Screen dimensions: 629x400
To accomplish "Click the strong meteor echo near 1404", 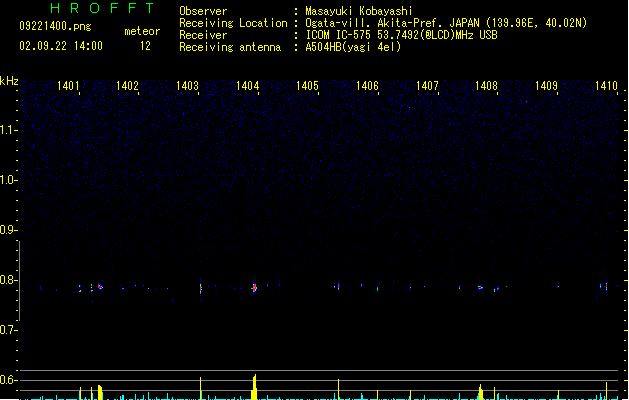I will [254, 288].
